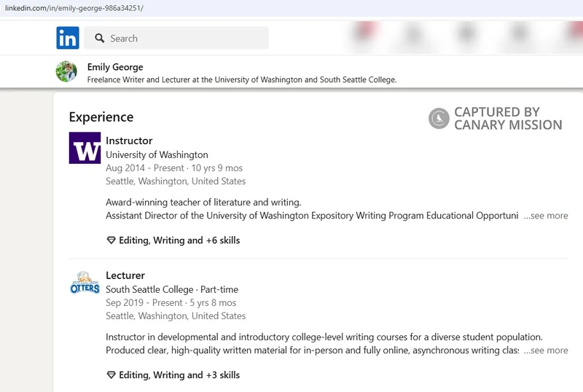This screenshot has height=392, width=583.
Task: Click the line starting Produced clear, high-quality written material
Action: click(x=313, y=350)
